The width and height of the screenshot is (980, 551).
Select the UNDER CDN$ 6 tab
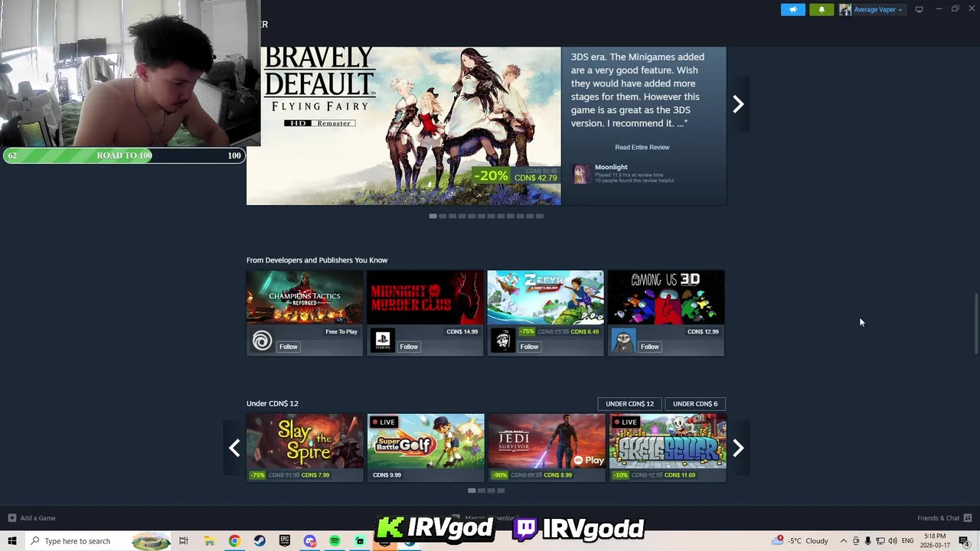[x=695, y=403]
